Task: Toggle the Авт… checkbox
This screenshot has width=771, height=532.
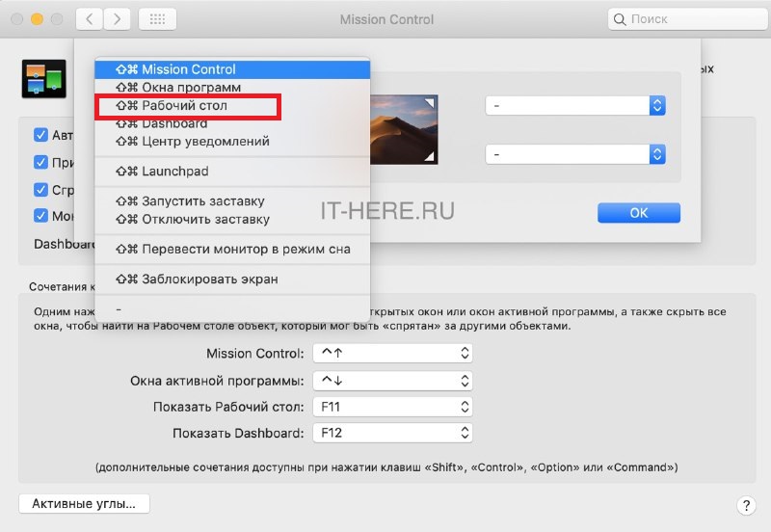Action: (x=40, y=135)
